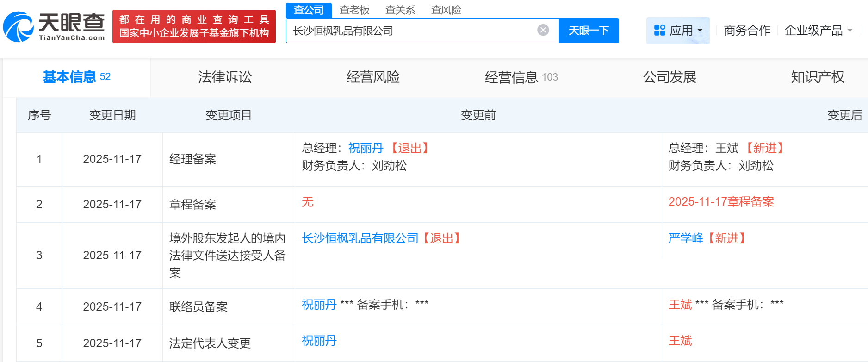Expand the 应用 dropdown arrow
The width and height of the screenshot is (868, 362).
pos(700,31)
